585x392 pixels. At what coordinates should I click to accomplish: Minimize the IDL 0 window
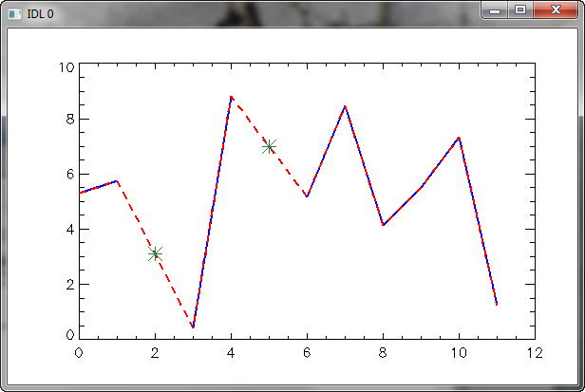[x=495, y=10]
